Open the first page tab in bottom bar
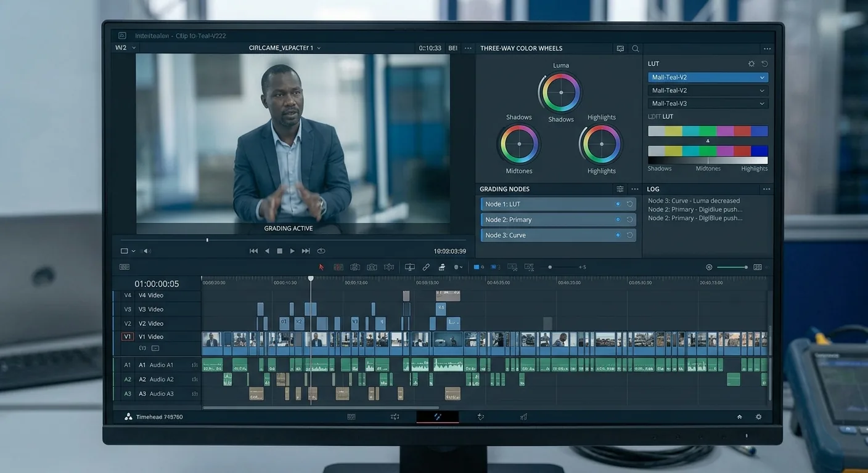 (351, 417)
